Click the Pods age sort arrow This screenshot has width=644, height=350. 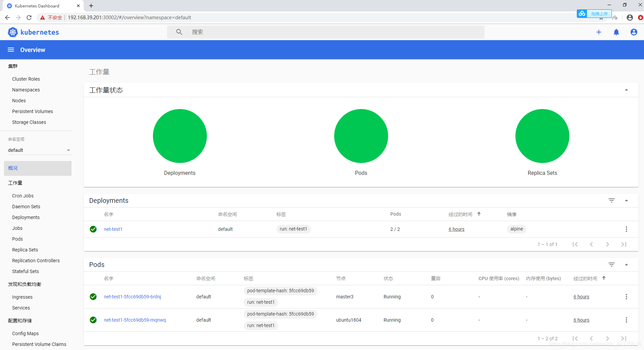click(x=604, y=278)
